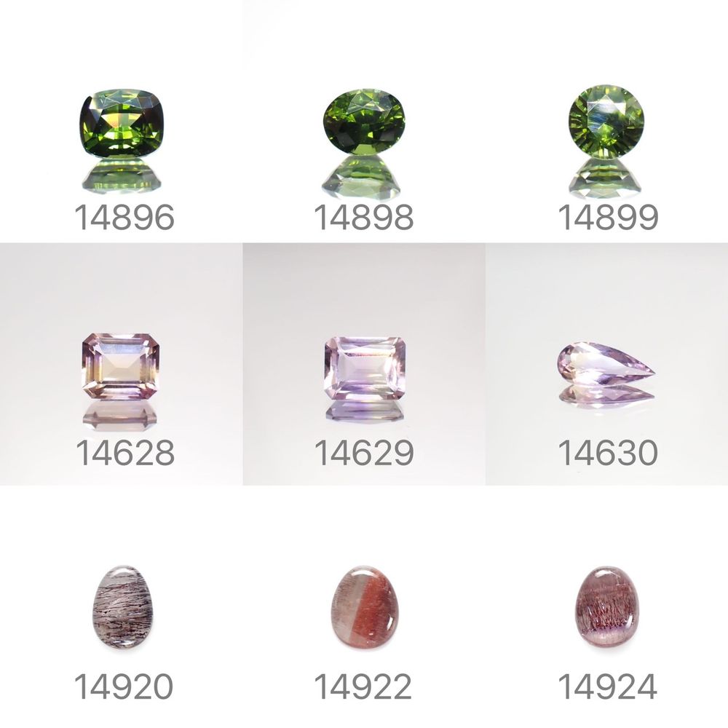Click the item number 14629 label
Viewport: 728px width, 728px height.
[x=363, y=453]
